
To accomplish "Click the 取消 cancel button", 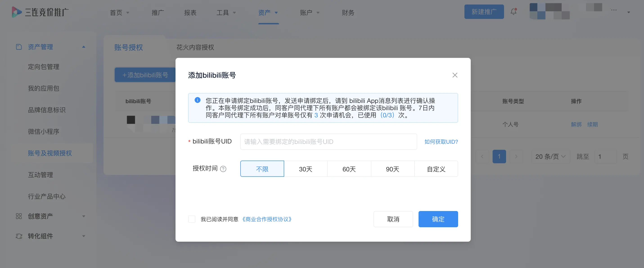I will pyautogui.click(x=393, y=219).
